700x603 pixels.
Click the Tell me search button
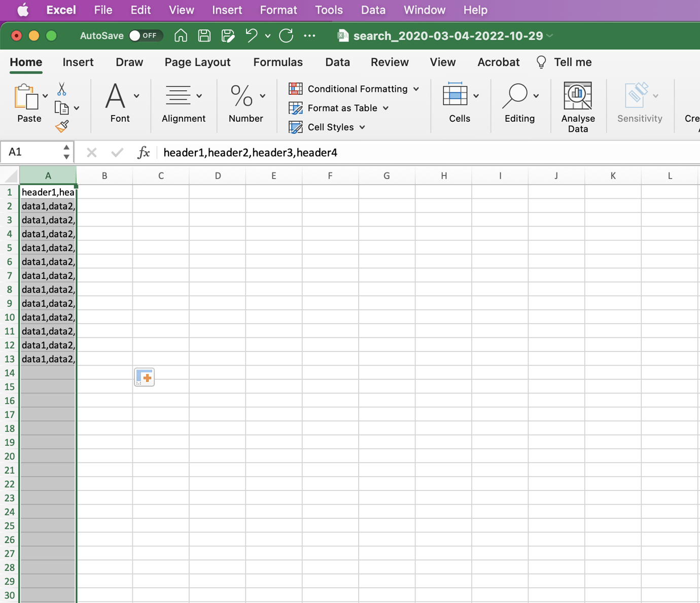pyautogui.click(x=564, y=62)
